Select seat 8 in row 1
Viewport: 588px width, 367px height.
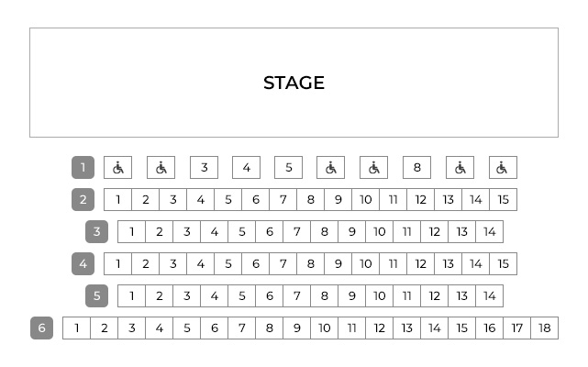(417, 167)
